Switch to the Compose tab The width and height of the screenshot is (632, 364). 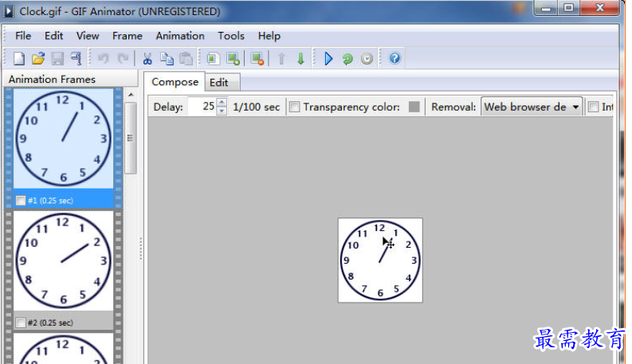175,82
